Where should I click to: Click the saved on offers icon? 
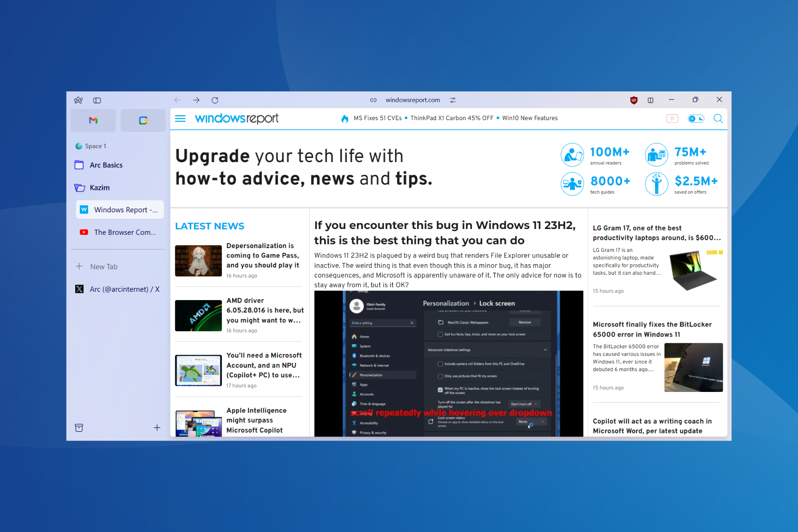pyautogui.click(x=657, y=184)
